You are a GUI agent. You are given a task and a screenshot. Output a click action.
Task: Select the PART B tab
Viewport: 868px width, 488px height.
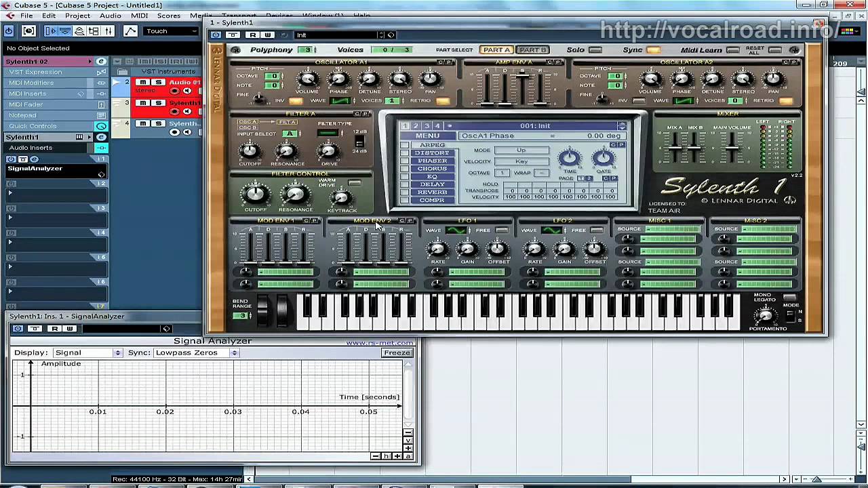(x=532, y=50)
